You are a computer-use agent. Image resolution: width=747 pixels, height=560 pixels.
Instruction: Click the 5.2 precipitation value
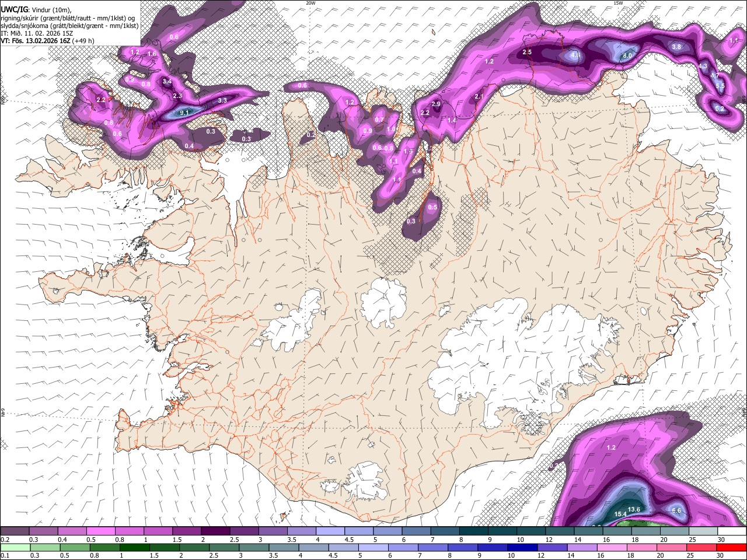pyautogui.click(x=720, y=108)
